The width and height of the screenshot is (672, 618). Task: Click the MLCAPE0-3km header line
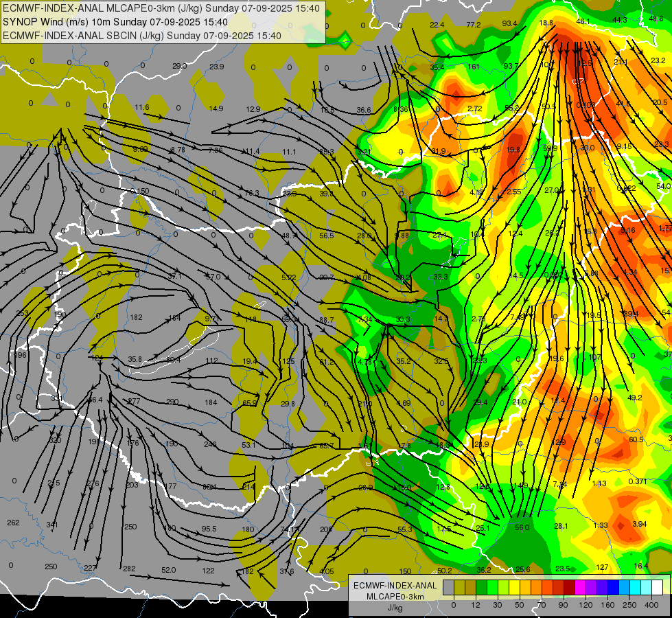point(161,8)
